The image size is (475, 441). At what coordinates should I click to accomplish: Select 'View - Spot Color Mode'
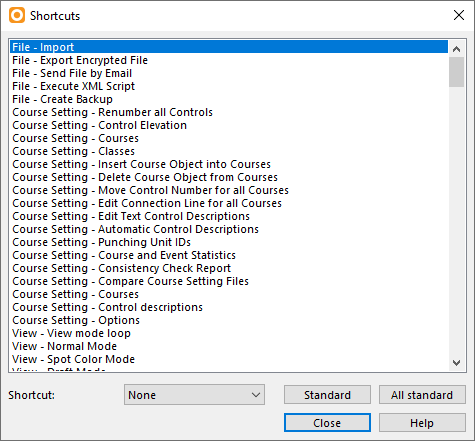point(229,359)
